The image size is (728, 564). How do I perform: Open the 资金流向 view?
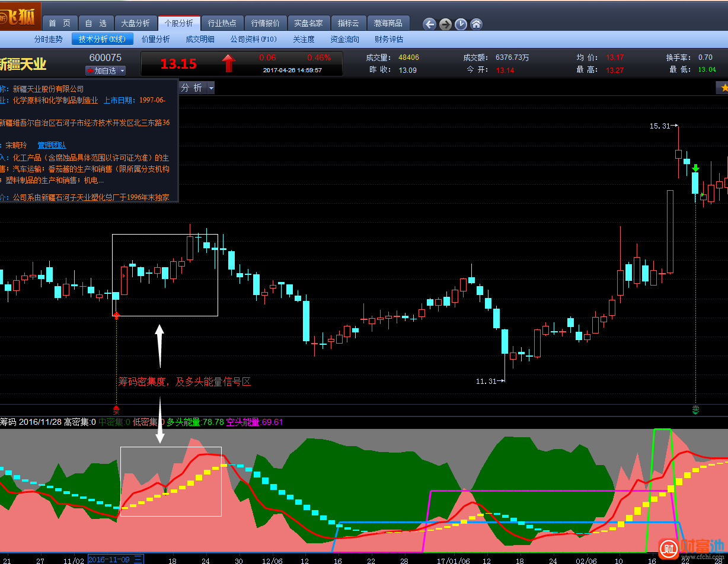[x=344, y=39]
